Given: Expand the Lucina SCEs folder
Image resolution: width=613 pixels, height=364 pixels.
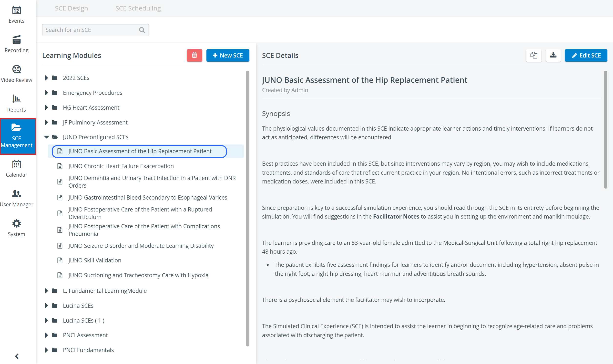Looking at the screenshot, I should pos(46,306).
